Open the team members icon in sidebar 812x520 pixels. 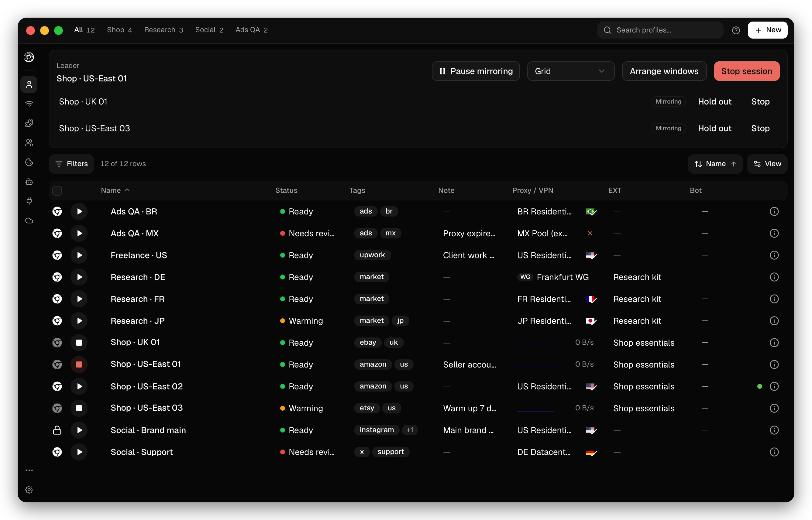(x=29, y=143)
